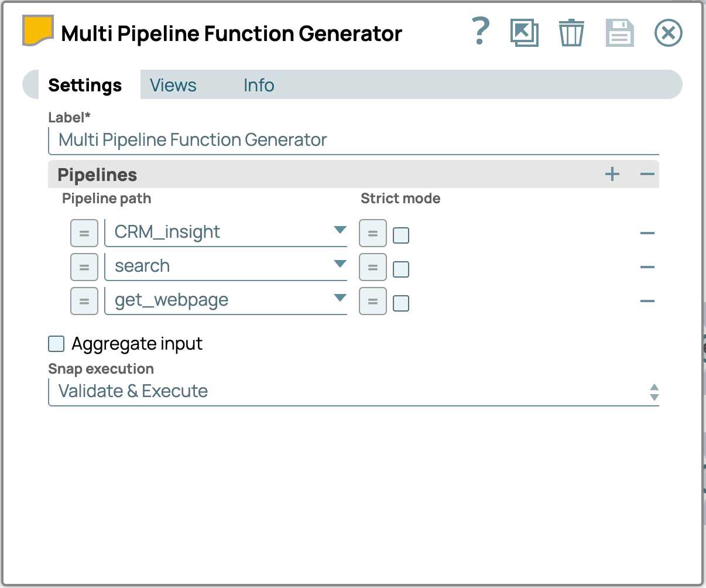Switch to the Views tab
706x588 pixels.
173,86
